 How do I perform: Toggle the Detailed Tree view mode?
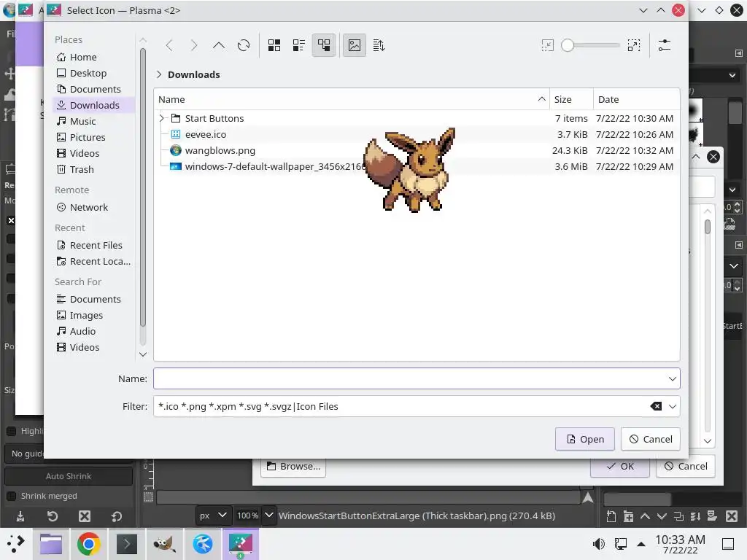point(324,45)
